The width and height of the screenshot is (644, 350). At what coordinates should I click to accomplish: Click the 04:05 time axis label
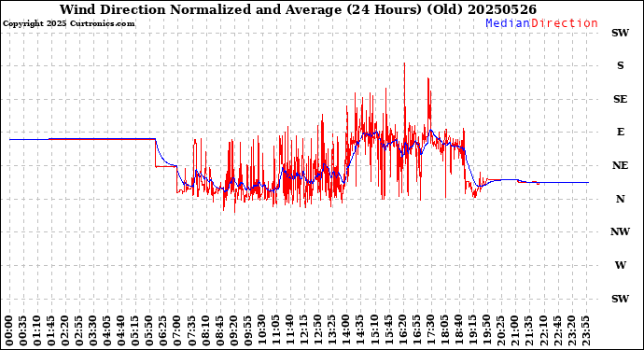(x=107, y=331)
